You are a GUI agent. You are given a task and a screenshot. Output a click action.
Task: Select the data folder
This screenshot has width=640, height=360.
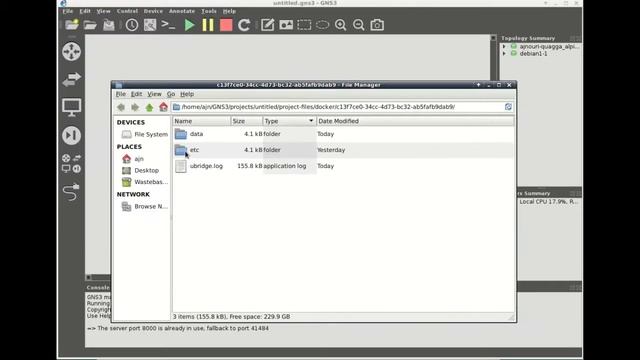click(x=196, y=134)
